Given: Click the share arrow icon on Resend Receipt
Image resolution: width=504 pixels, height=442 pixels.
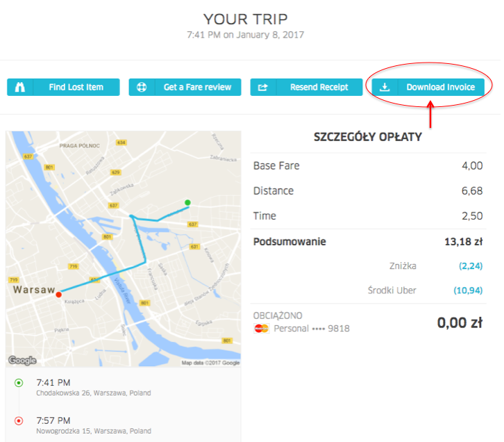Looking at the screenshot, I should (x=262, y=88).
